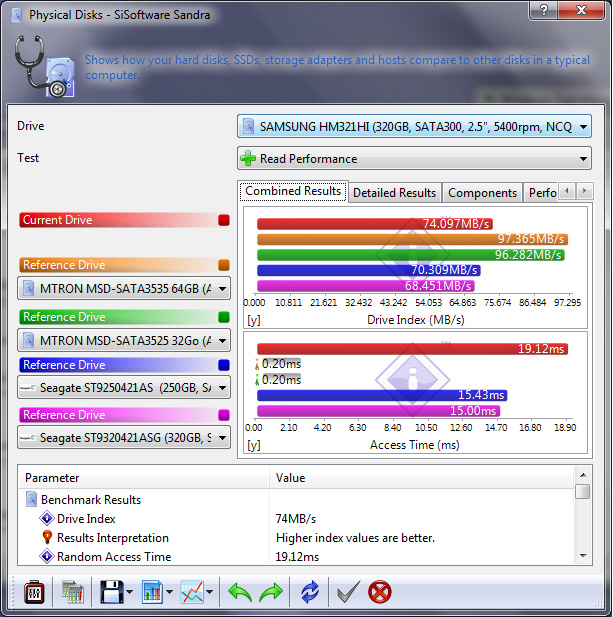Open the partially hidden Perfo tab

(542, 193)
